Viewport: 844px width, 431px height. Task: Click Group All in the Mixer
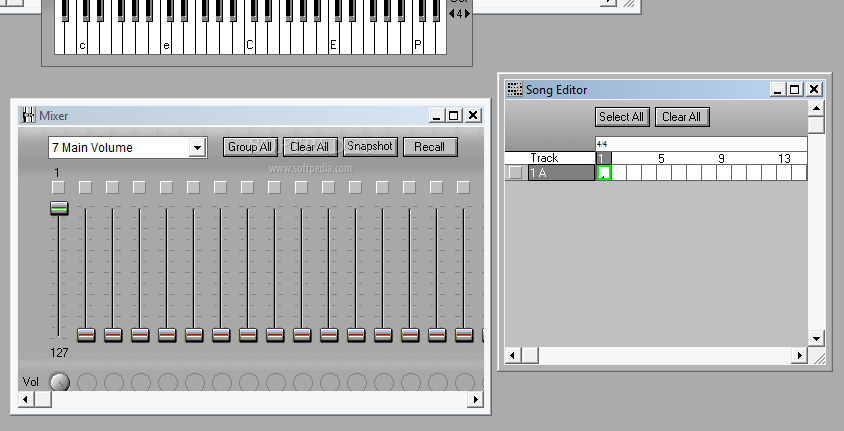pos(250,147)
